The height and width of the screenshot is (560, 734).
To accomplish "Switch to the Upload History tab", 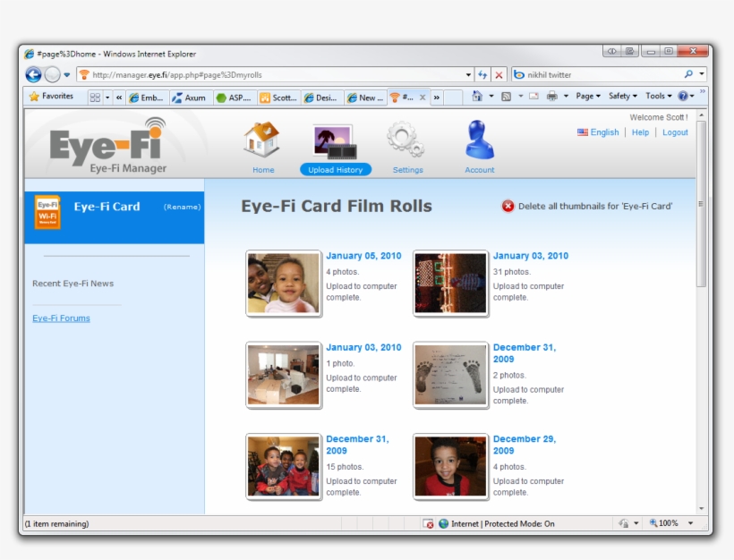I will (x=335, y=169).
